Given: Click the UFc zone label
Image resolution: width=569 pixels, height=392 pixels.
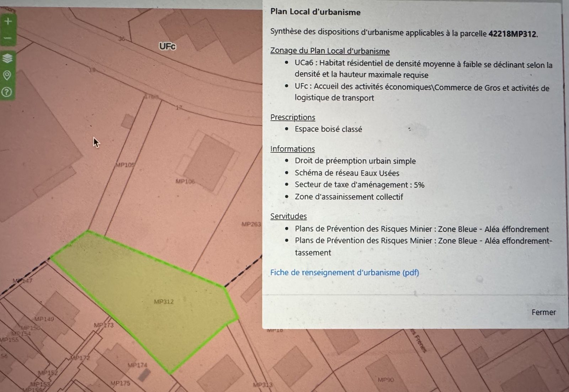Looking at the screenshot, I should 167,47.
